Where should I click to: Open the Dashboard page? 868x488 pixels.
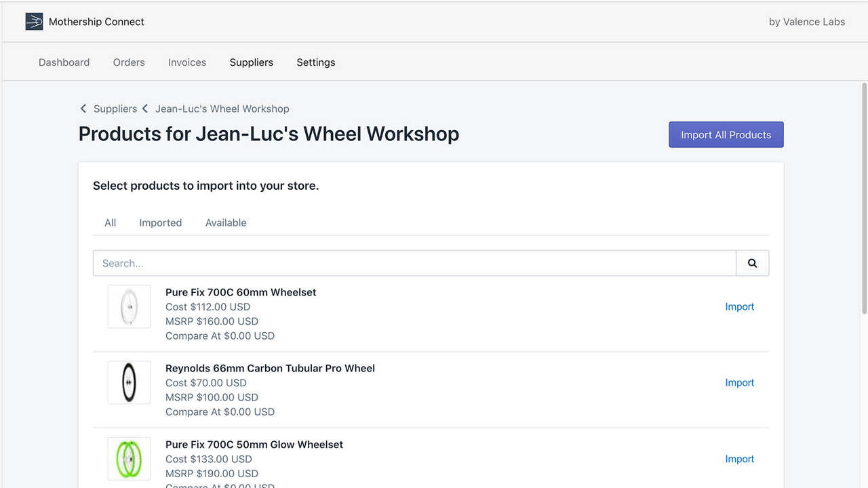point(64,62)
